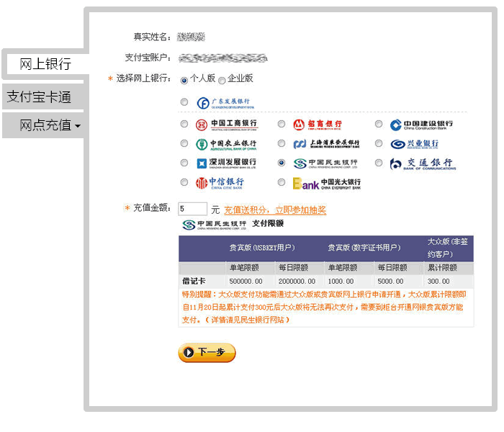Click the 充值金额 input field
The width and height of the screenshot is (504, 432).
[192, 209]
